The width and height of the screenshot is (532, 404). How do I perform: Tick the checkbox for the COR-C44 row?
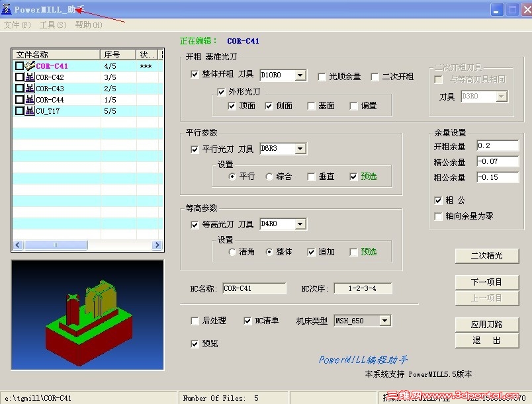point(20,99)
